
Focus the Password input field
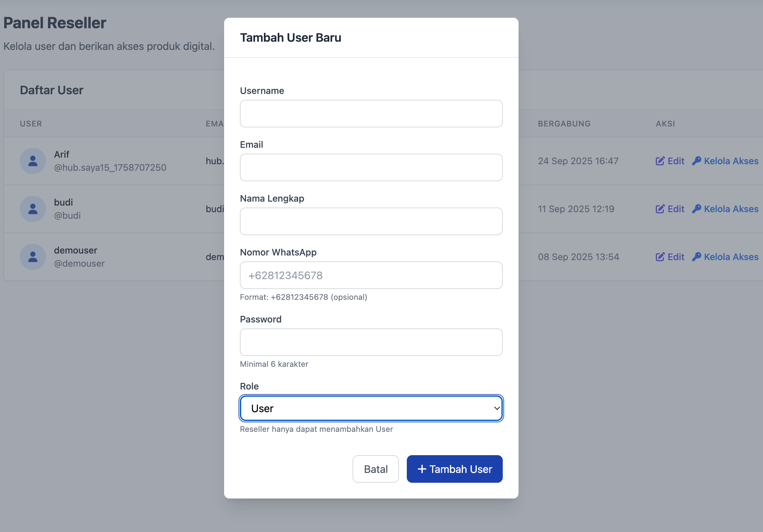[x=371, y=342]
